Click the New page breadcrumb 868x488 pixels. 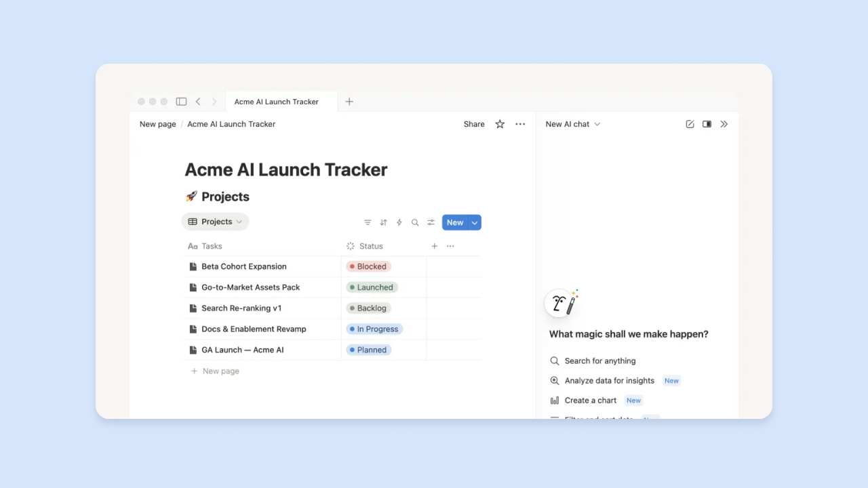(158, 124)
